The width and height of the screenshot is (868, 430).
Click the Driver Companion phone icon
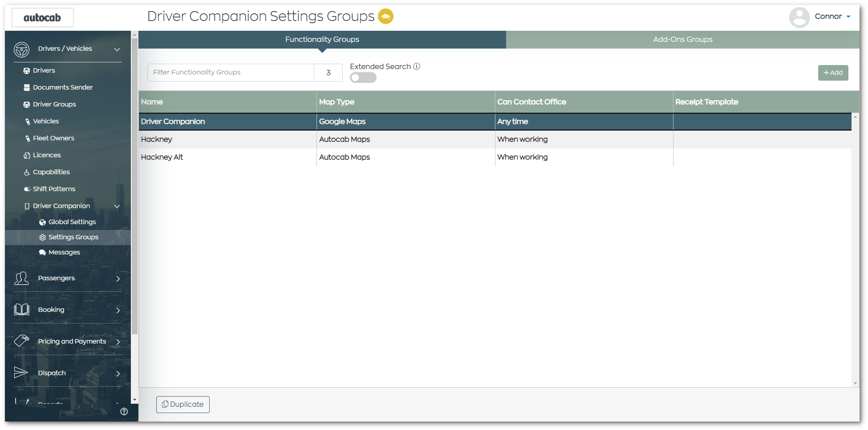27,206
